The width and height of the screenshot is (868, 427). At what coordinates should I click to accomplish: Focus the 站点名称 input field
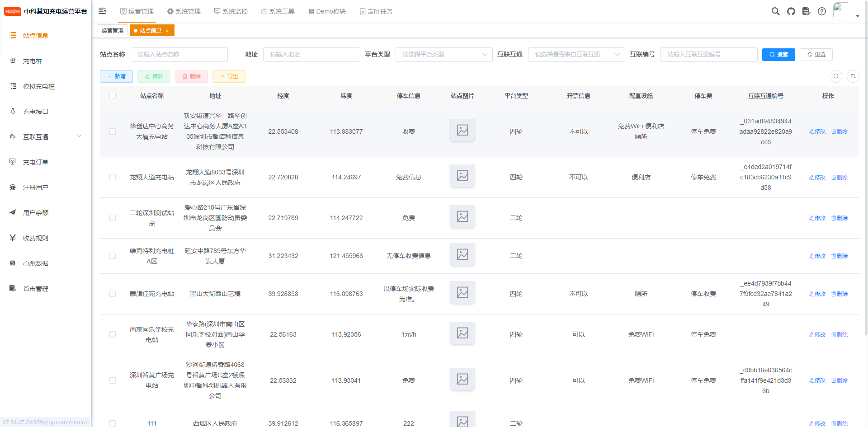click(179, 54)
